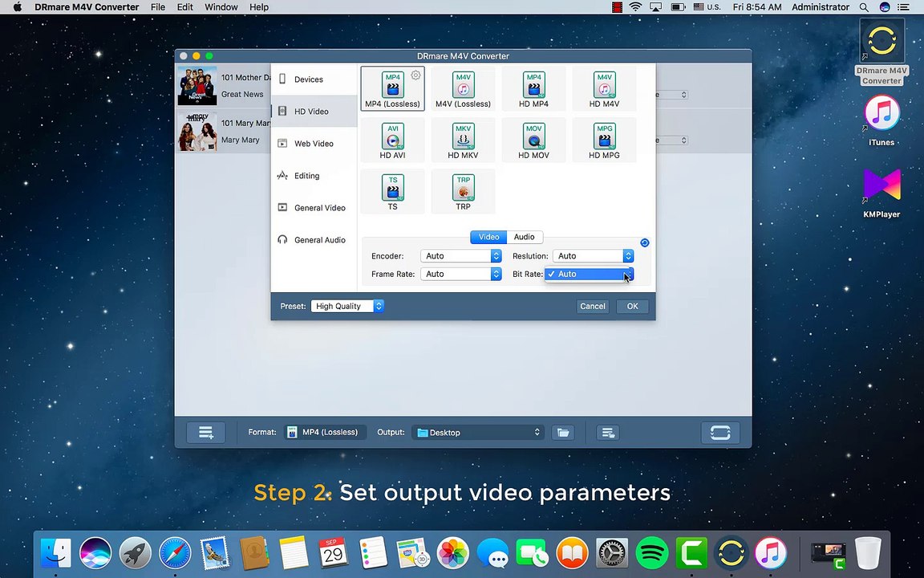Image resolution: width=924 pixels, height=578 pixels.
Task: Switch to the Editing category
Action: pyautogui.click(x=314, y=175)
